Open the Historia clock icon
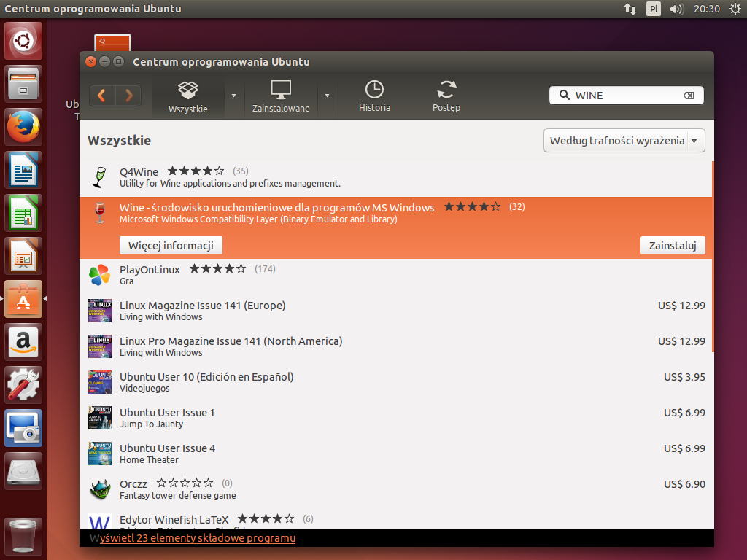 (374, 90)
